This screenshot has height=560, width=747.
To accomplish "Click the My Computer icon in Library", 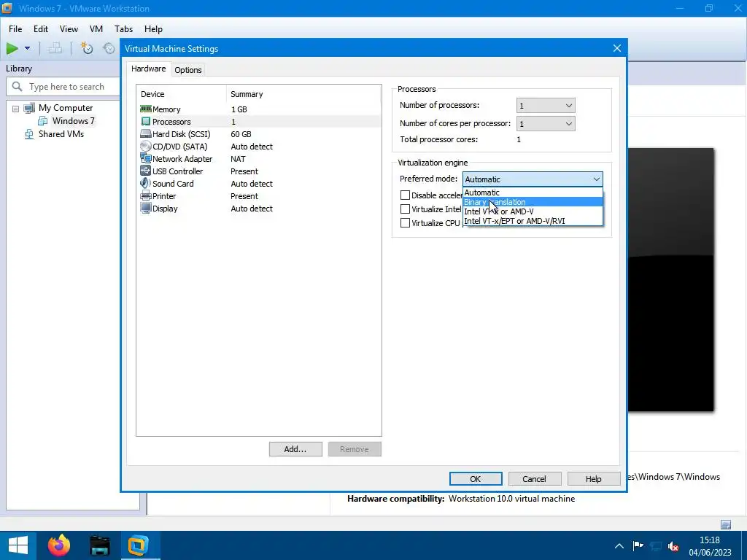I will [29, 108].
